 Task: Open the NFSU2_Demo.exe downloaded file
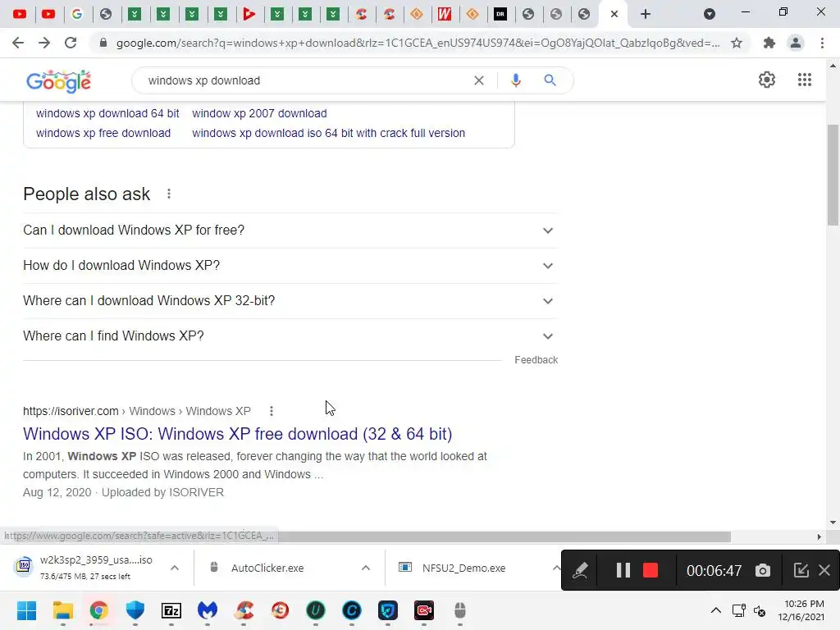[463, 568]
